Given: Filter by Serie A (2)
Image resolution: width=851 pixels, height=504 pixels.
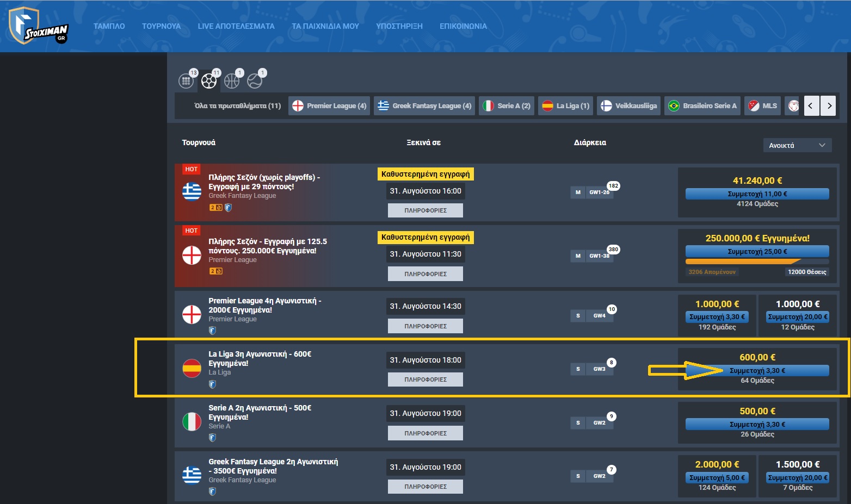Looking at the screenshot, I should tap(507, 106).
